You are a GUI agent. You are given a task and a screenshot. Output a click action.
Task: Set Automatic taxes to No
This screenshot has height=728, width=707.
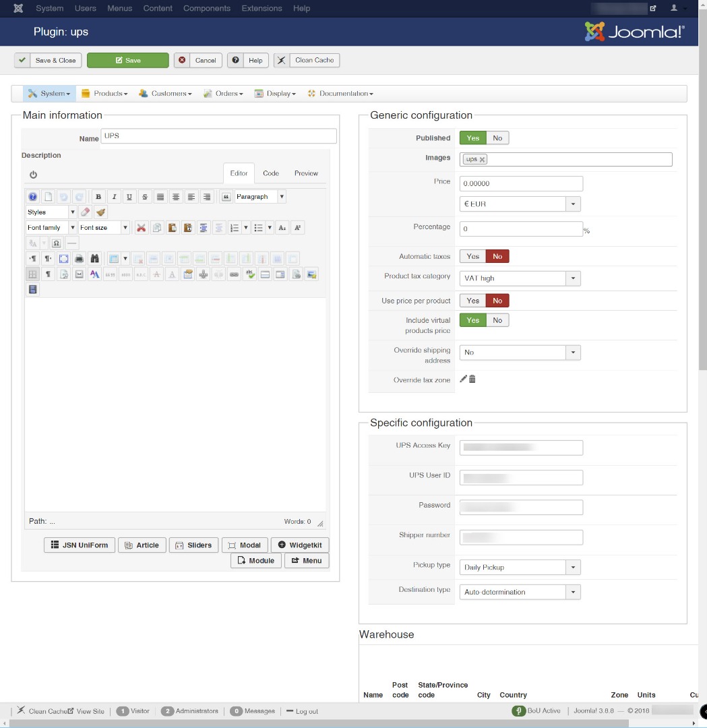point(497,256)
